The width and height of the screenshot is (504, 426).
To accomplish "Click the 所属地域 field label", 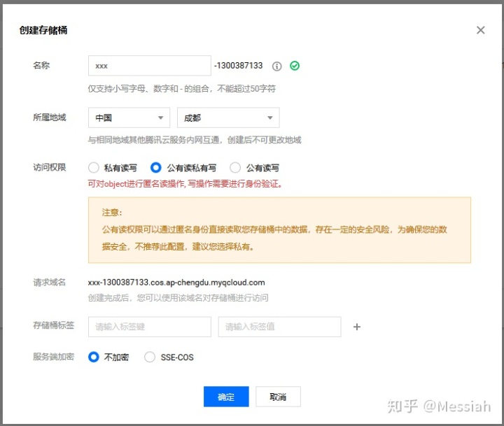I will point(50,118).
